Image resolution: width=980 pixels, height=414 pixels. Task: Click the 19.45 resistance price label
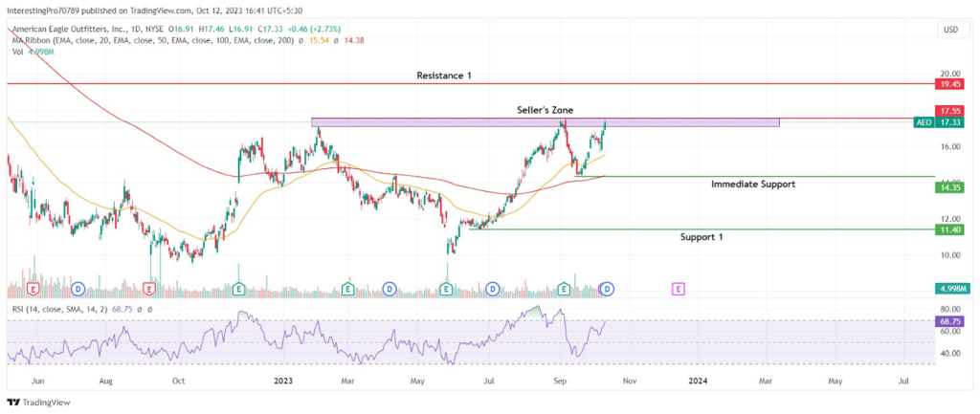click(950, 83)
